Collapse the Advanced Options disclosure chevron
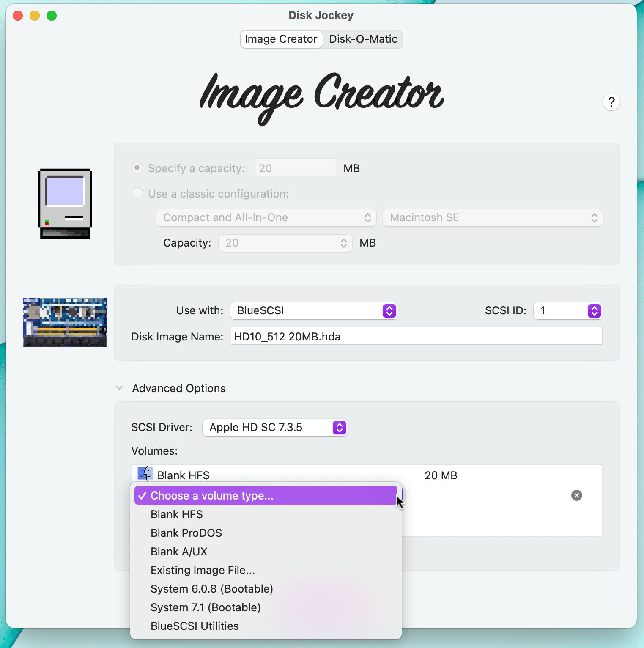Screen dimensions: 644x648 119,388
